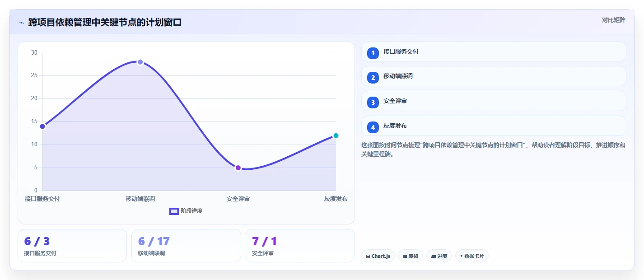644x280 pixels.
Task: Select step badge 4 for 灰度发布
Action: (x=373, y=127)
